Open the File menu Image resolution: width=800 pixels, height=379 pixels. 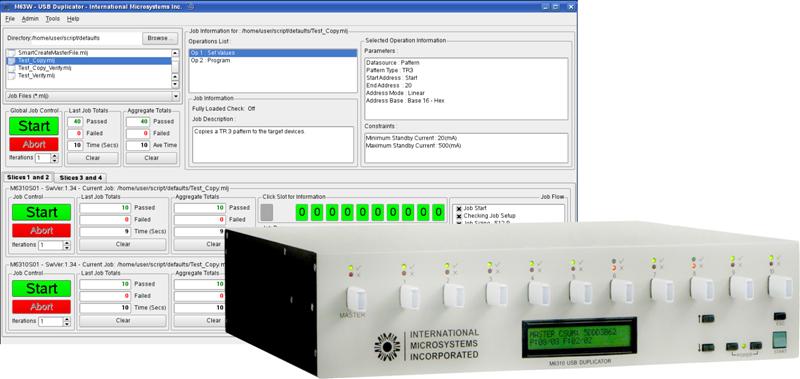pyautogui.click(x=10, y=18)
